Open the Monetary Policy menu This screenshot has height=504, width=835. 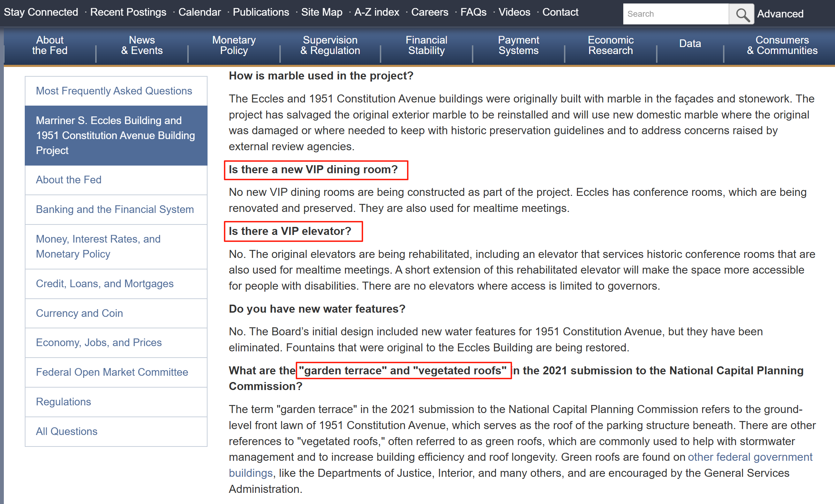[234, 45]
